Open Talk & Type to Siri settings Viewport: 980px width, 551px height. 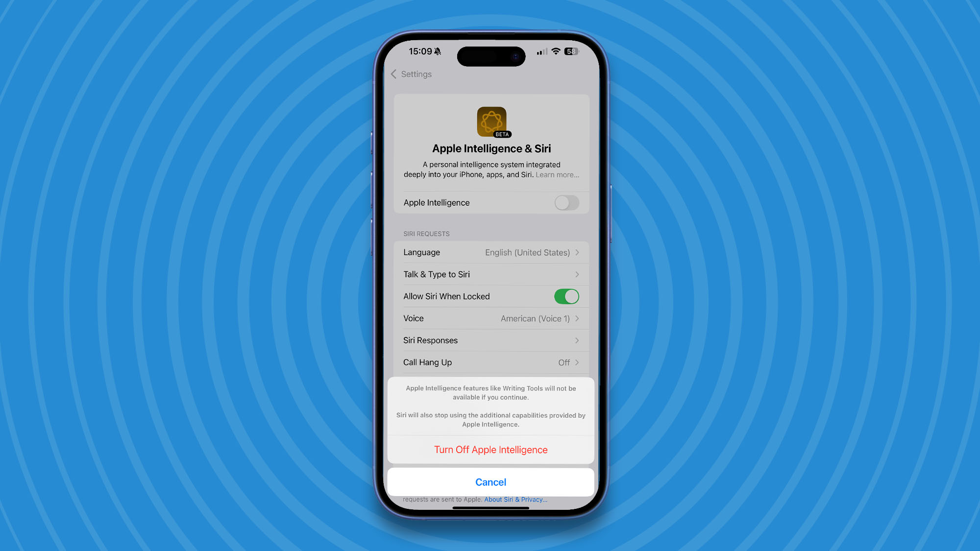pos(490,274)
